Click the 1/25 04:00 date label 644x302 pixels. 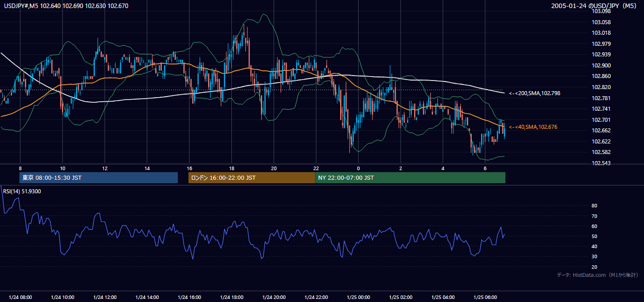point(443,297)
